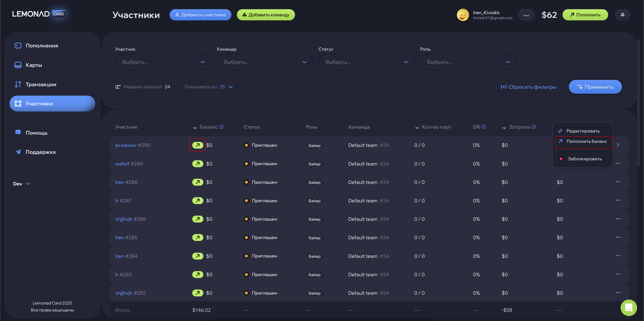Click the Затраты column info icon
The image size is (644, 321).
click(534, 127)
